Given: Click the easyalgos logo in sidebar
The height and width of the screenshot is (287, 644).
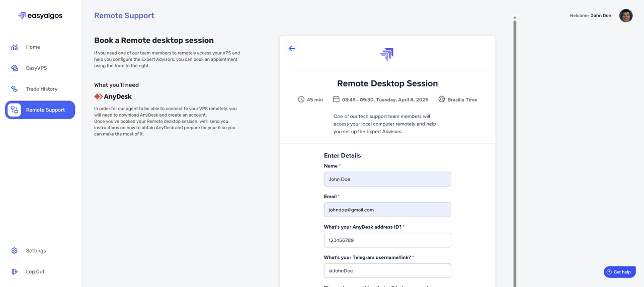Looking at the screenshot, I should pyautogui.click(x=40, y=16).
